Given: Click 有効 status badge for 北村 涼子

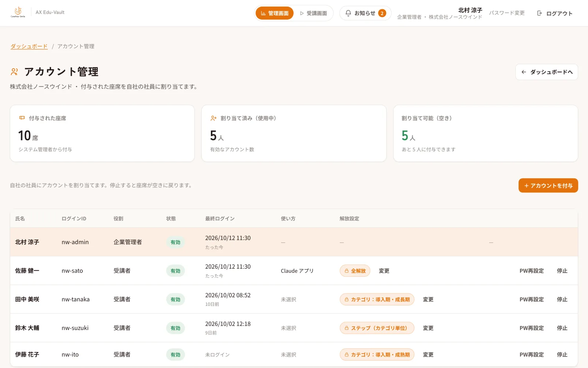Looking at the screenshot, I should (x=175, y=242).
